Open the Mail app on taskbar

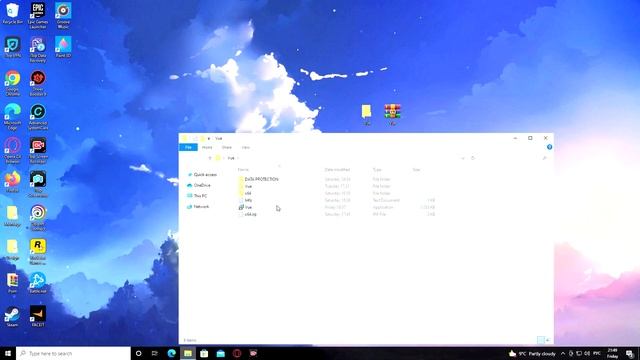pyautogui.click(x=220, y=353)
